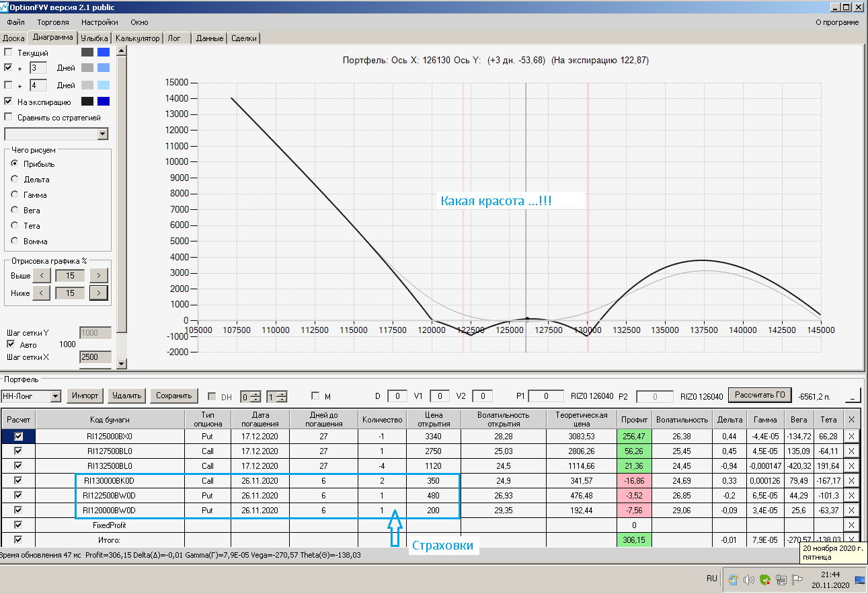Click the black swatch beside На экспирацию
The image size is (868, 594).
pos(87,102)
